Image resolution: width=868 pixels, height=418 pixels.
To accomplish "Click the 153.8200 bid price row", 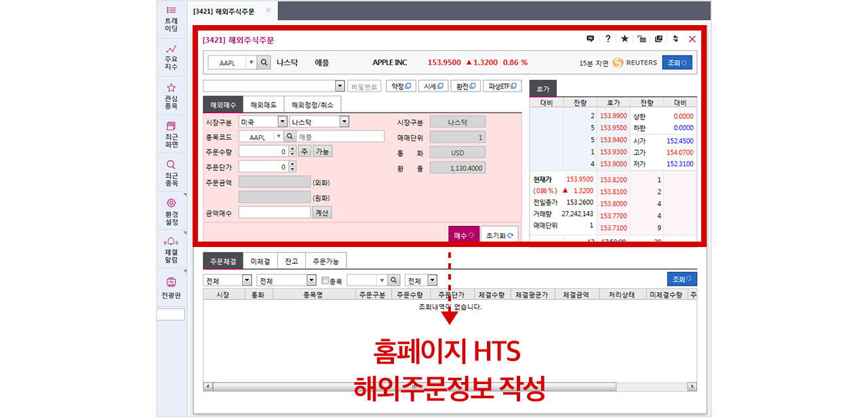I will (613, 179).
